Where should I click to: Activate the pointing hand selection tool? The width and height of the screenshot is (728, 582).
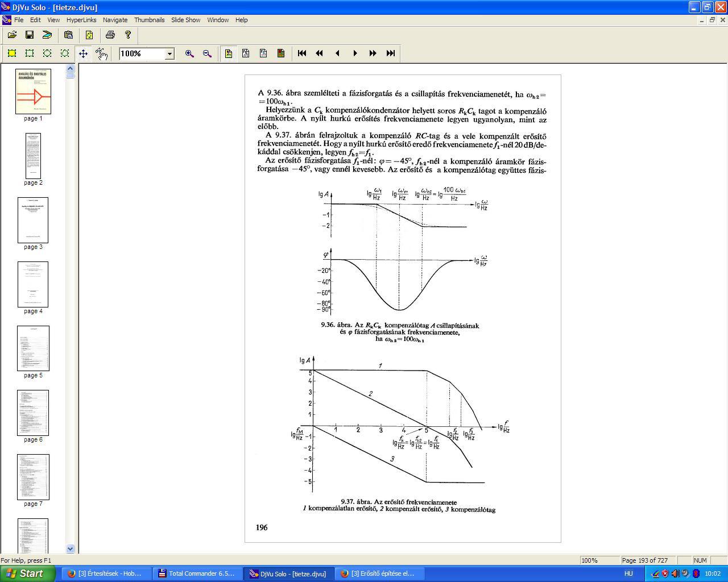point(101,53)
